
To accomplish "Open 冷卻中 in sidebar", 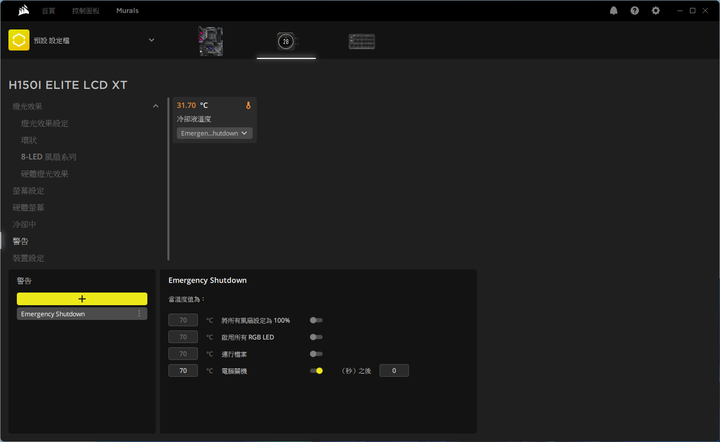I will 24,224.
